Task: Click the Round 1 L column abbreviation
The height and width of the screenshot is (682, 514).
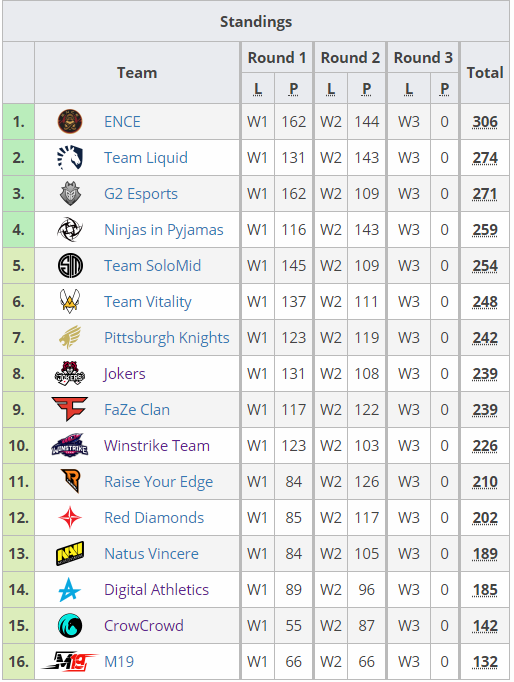Action: coord(258,89)
